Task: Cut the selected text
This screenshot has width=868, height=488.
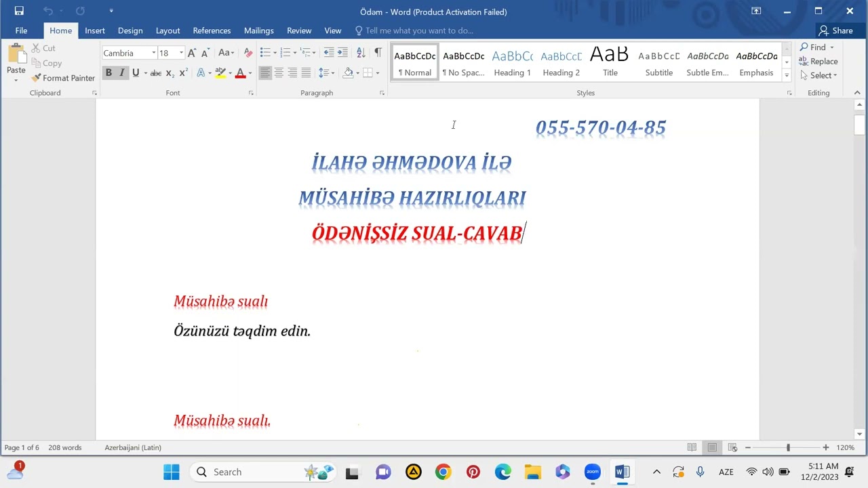Action: click(43, 48)
